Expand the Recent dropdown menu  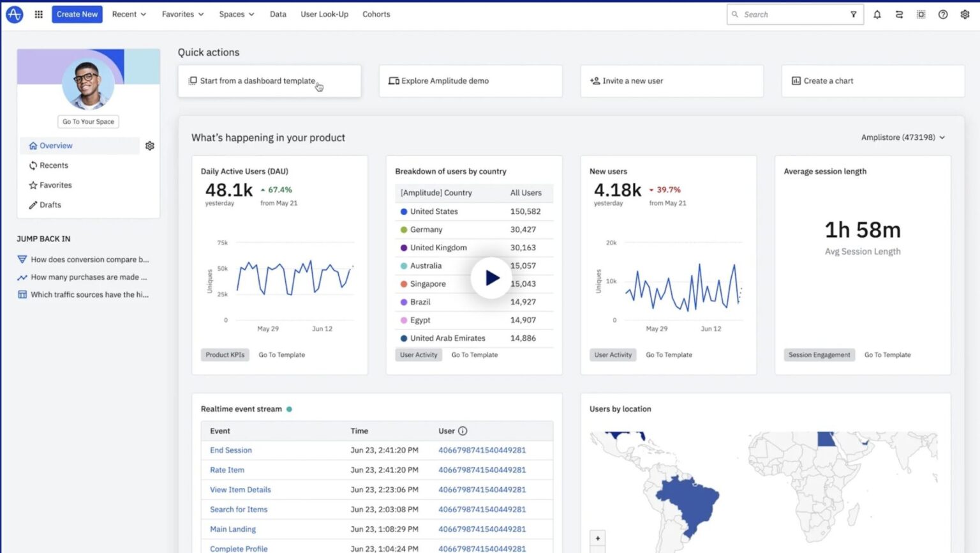coord(129,14)
